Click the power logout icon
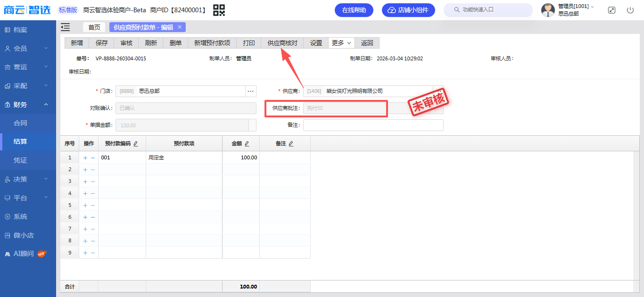The width and height of the screenshot is (644, 297). (630, 10)
